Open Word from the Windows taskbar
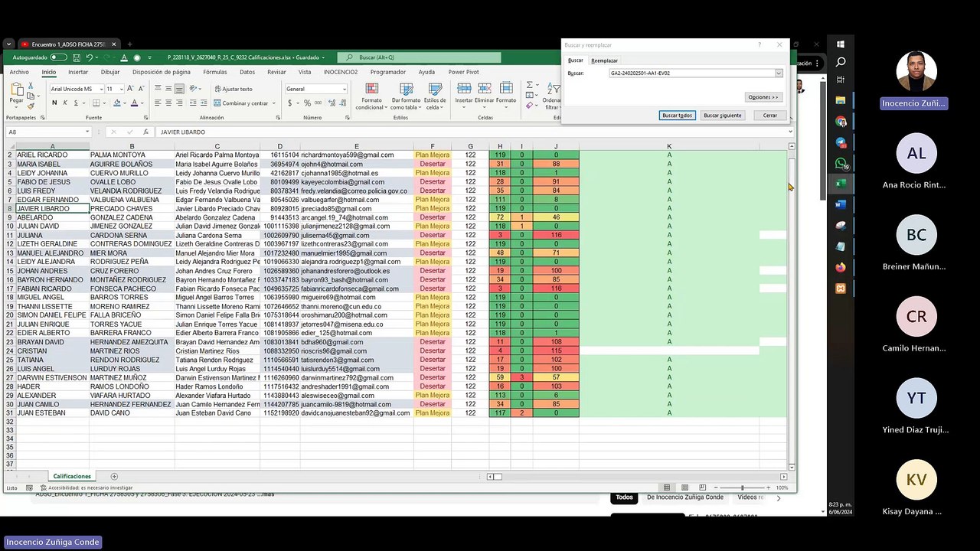This screenshot has width=980, height=551. (x=841, y=204)
